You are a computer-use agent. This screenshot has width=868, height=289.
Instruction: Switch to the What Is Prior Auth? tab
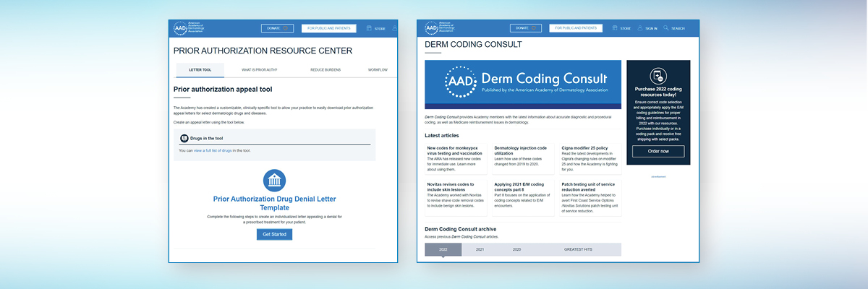point(259,70)
